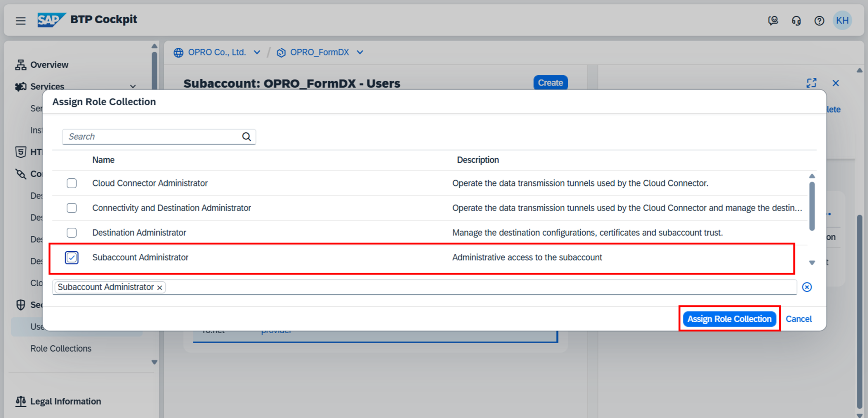Check Connectivity and Destination Administrator checkbox
The image size is (868, 418).
pyautogui.click(x=72, y=208)
